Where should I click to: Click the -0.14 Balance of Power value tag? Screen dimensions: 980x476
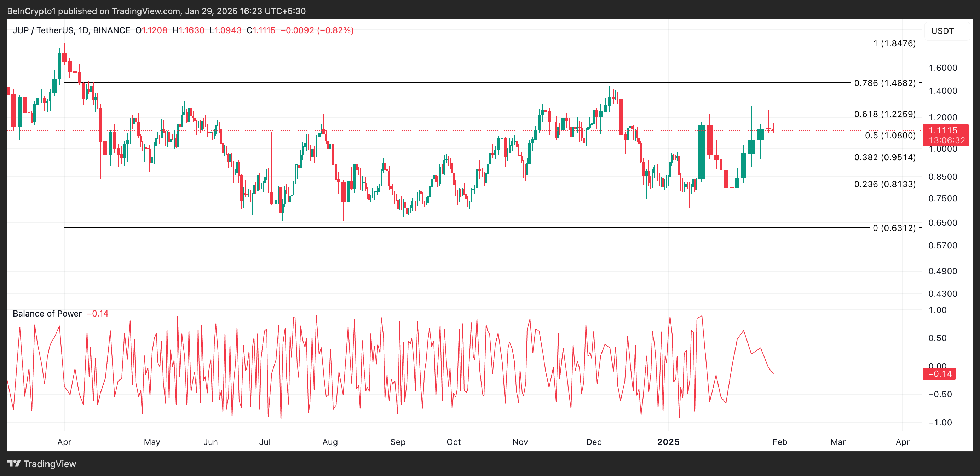coord(939,374)
